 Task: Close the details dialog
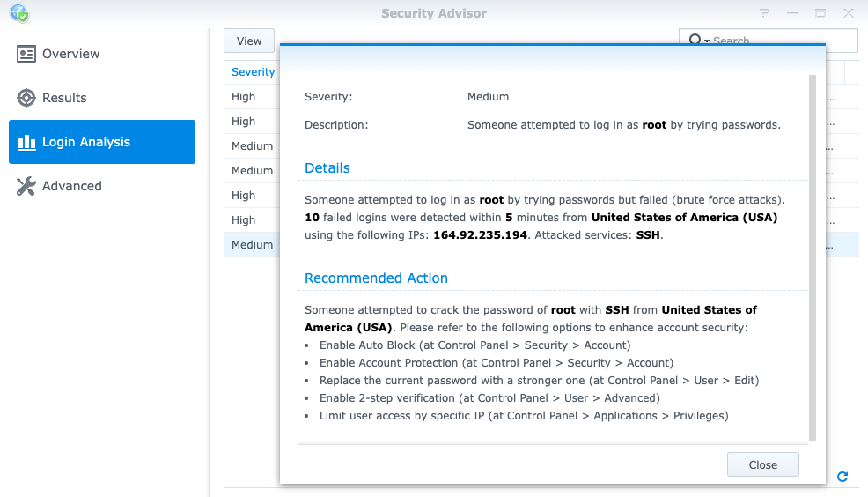click(763, 464)
